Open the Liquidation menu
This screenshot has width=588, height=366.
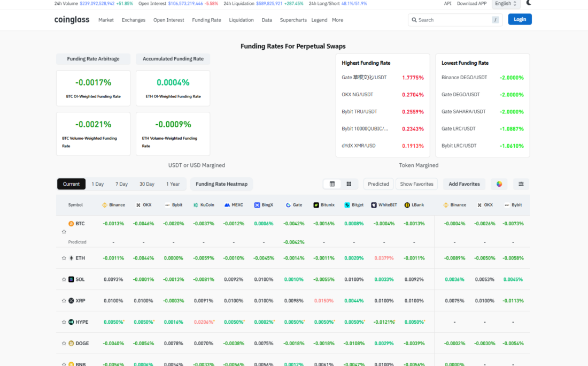pyautogui.click(x=241, y=20)
